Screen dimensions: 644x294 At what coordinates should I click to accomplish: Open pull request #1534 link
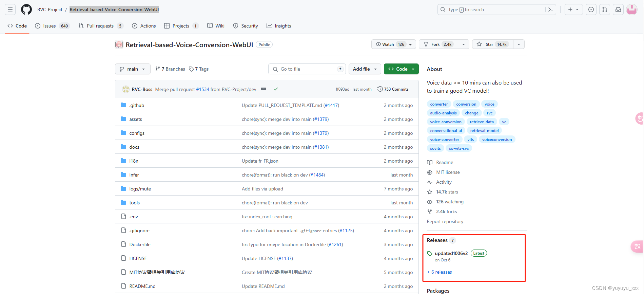[203, 89]
